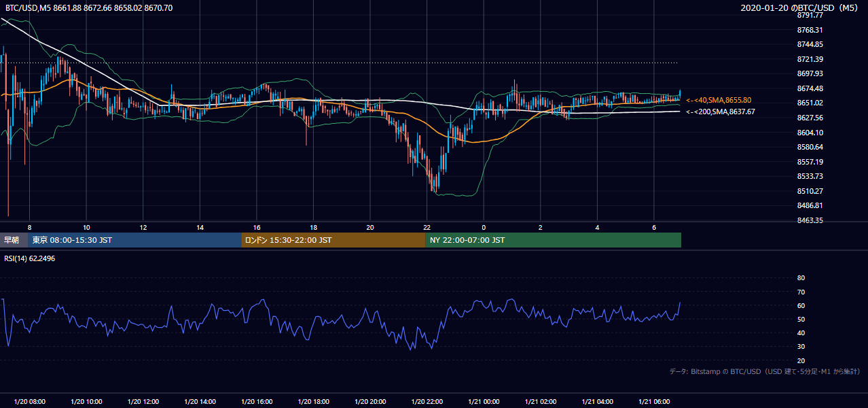868x408 pixels.
Task: Click RSI scale value 70
Action: coord(801,292)
